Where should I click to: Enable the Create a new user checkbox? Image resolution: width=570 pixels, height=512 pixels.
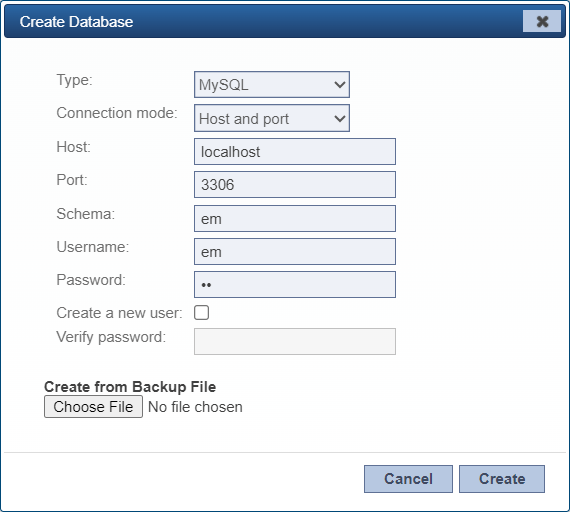point(201,312)
